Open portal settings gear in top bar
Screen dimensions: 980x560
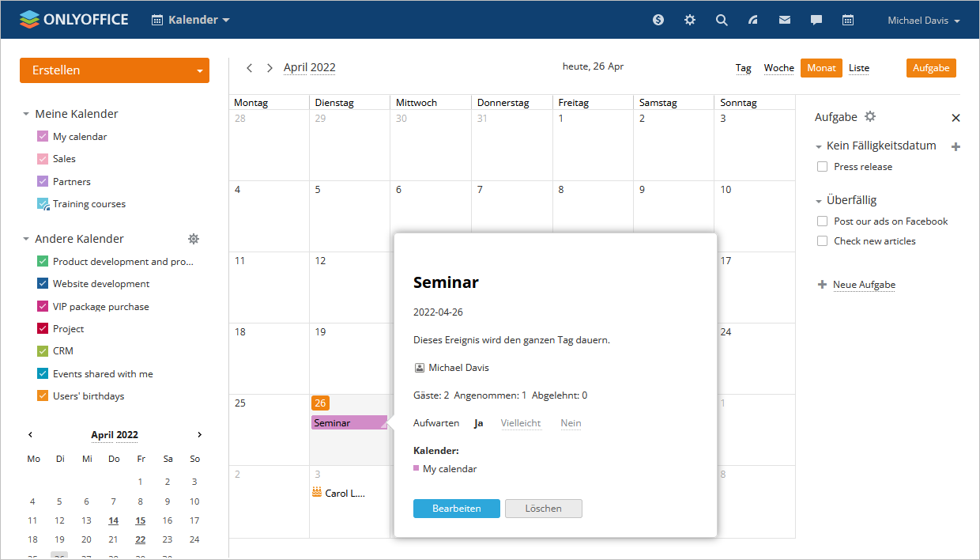click(x=690, y=20)
